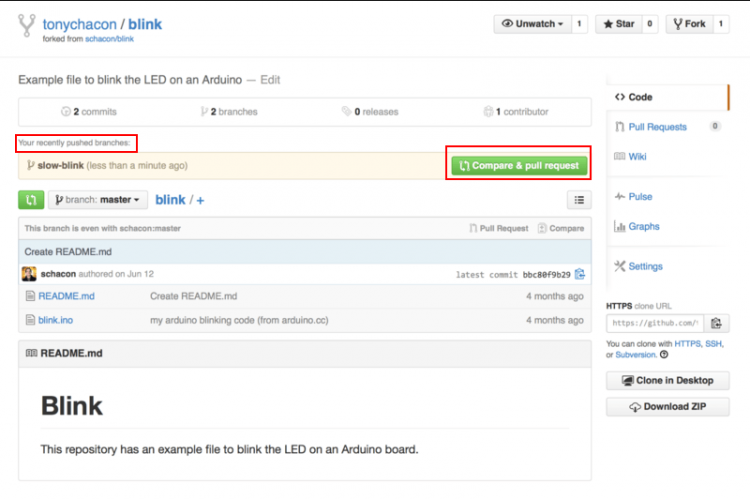Image resolution: width=750 pixels, height=499 pixels.
Task: Fork the blink repository
Action: pyautogui.click(x=689, y=24)
